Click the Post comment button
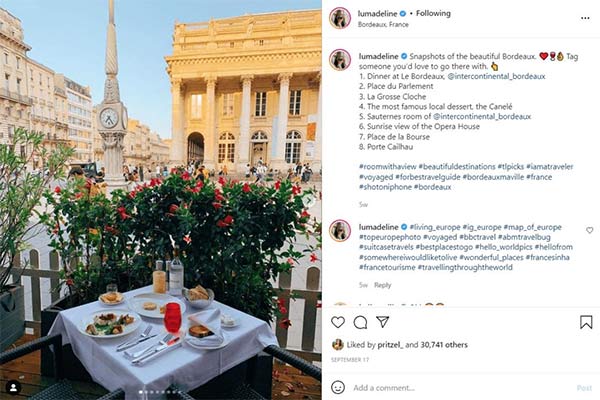The width and height of the screenshot is (600, 400). click(584, 388)
